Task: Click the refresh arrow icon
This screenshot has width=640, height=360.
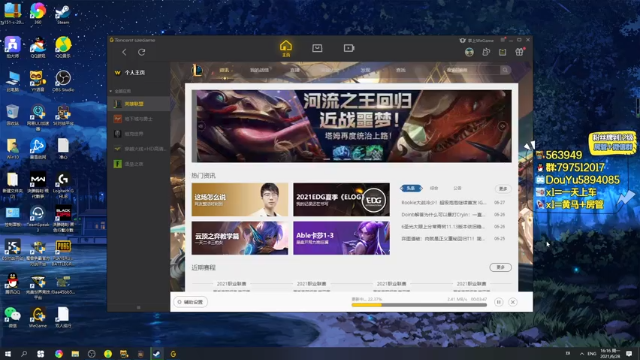Action: (x=142, y=52)
